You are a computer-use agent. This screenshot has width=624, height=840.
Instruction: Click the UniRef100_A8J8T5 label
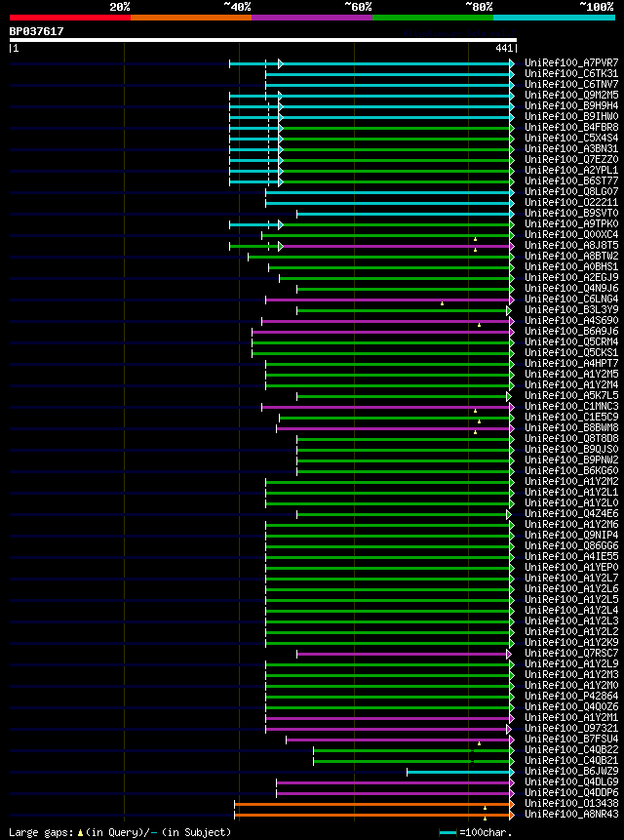pyautogui.click(x=571, y=245)
